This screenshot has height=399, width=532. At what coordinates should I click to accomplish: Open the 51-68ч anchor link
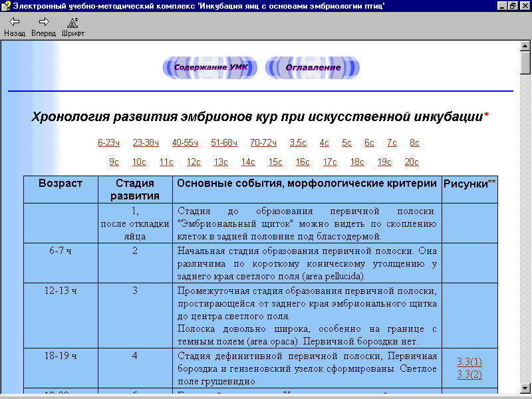pyautogui.click(x=224, y=142)
